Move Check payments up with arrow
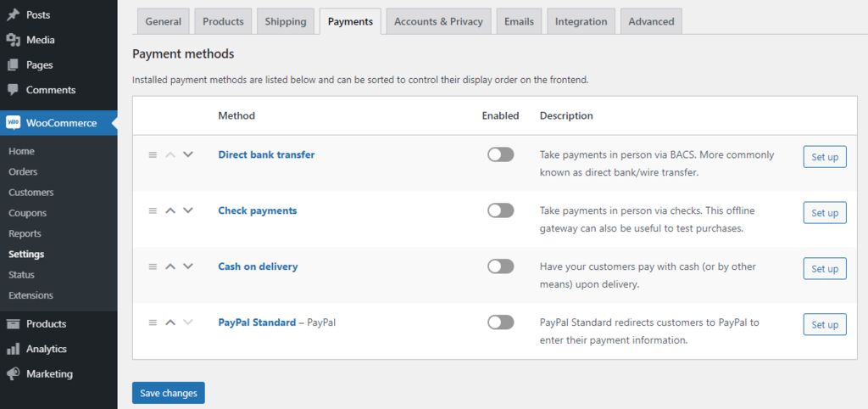This screenshot has width=868, height=409. click(170, 210)
